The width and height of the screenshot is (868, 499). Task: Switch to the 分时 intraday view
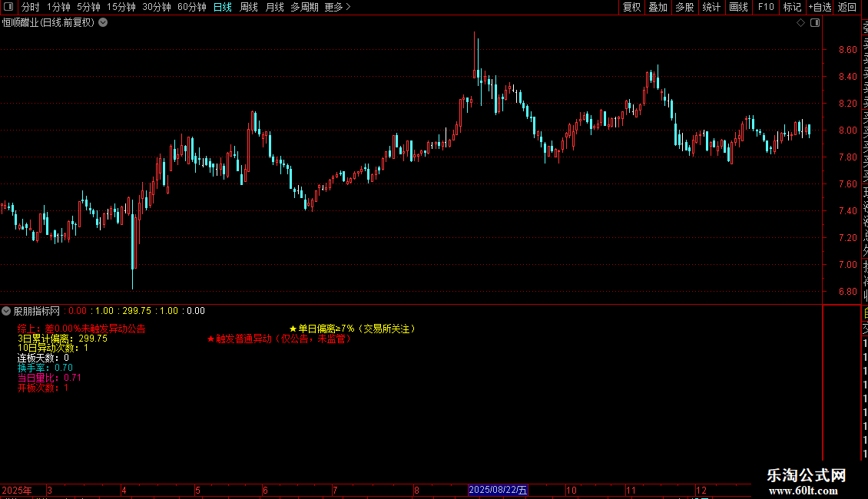(x=31, y=7)
